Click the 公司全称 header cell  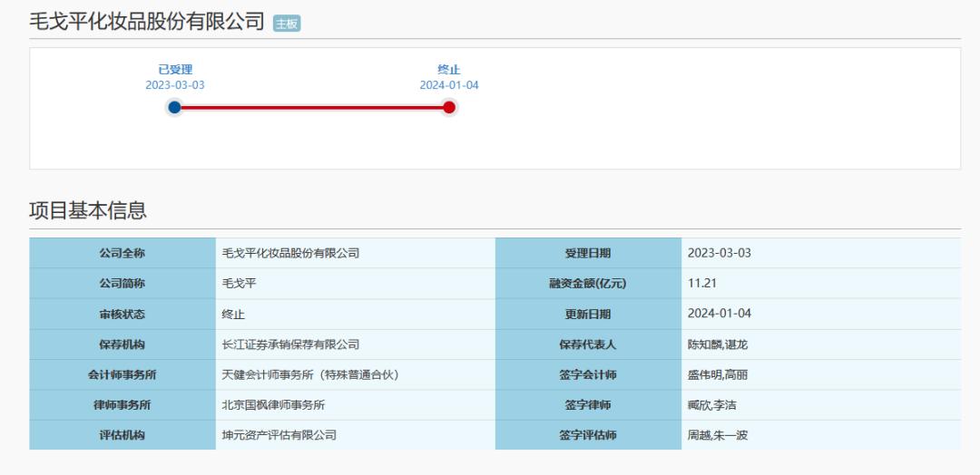click(x=122, y=254)
